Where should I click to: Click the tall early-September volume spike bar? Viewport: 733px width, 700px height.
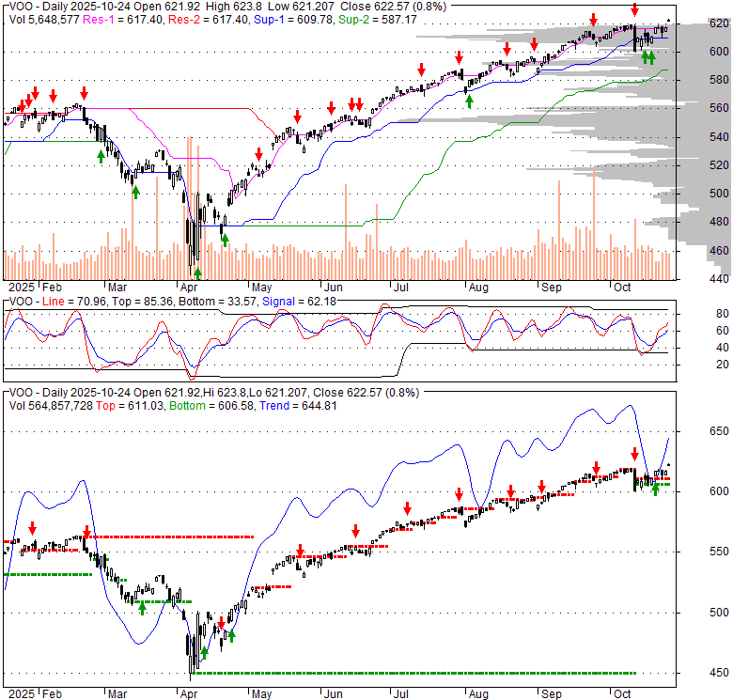click(558, 230)
